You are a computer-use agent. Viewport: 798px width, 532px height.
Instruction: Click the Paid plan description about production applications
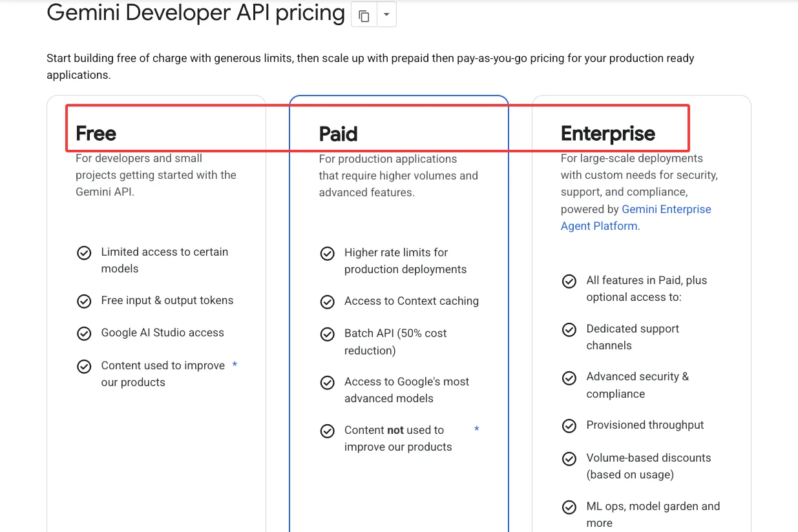point(399,176)
